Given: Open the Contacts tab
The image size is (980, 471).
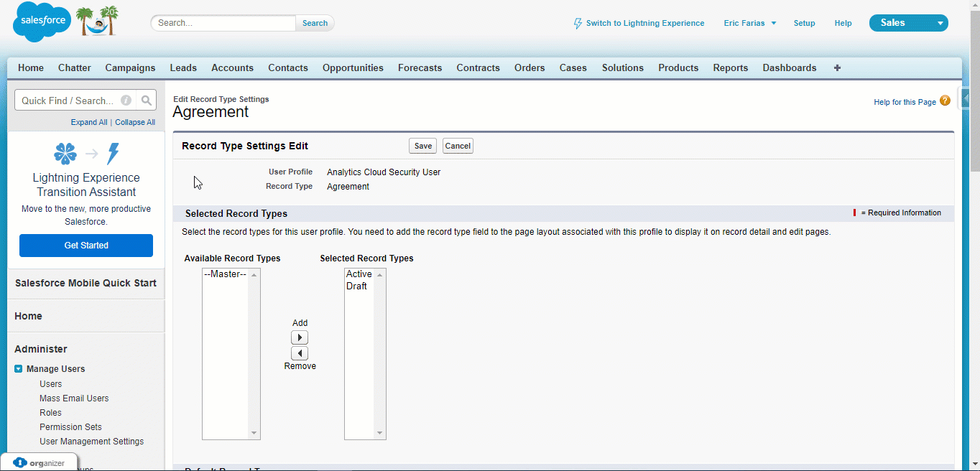Looking at the screenshot, I should (288, 67).
